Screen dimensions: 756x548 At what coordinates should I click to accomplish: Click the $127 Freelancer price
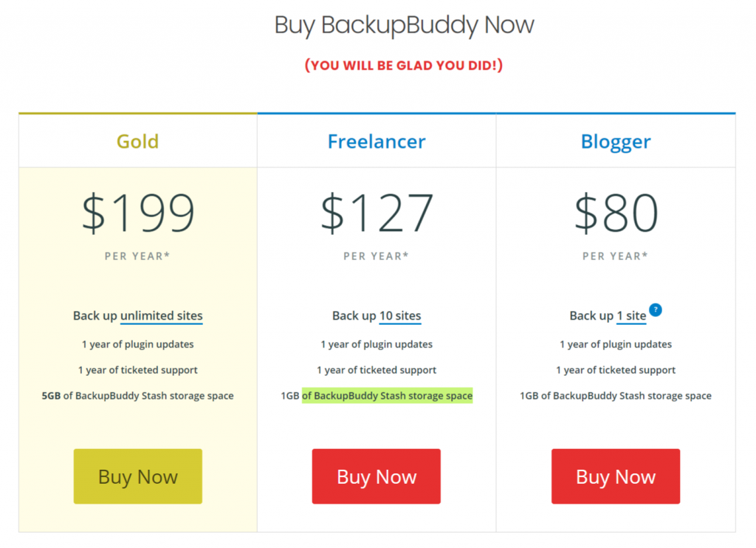coord(377,213)
